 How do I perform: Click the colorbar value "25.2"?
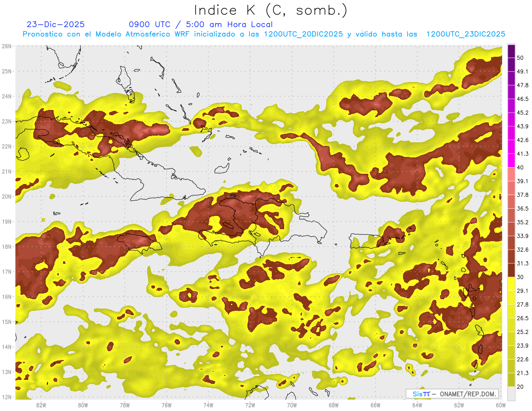pyautogui.click(x=523, y=332)
